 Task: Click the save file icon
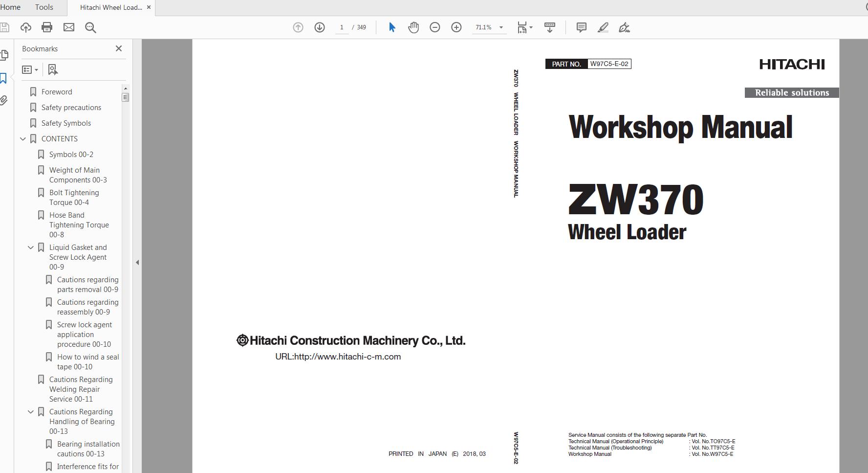(4, 27)
